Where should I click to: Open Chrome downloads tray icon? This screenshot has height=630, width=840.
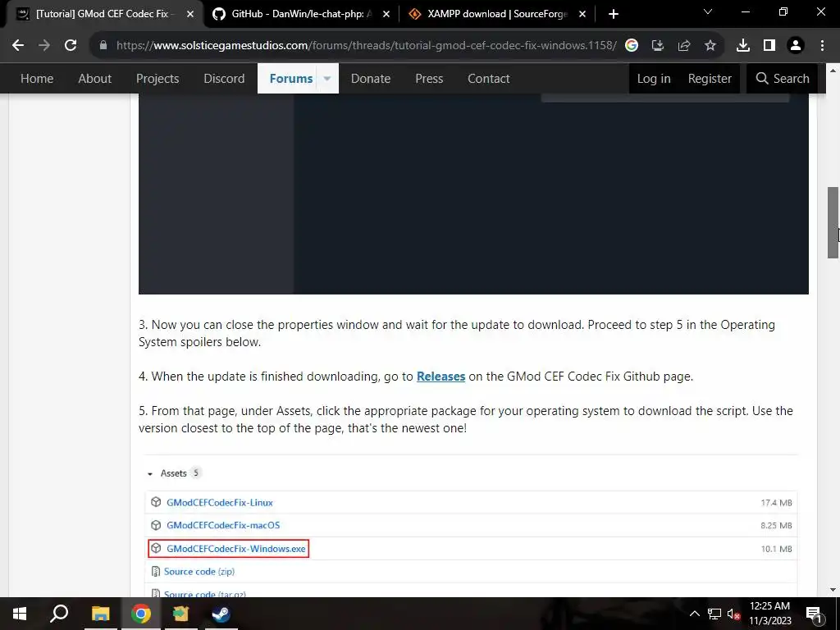point(743,46)
